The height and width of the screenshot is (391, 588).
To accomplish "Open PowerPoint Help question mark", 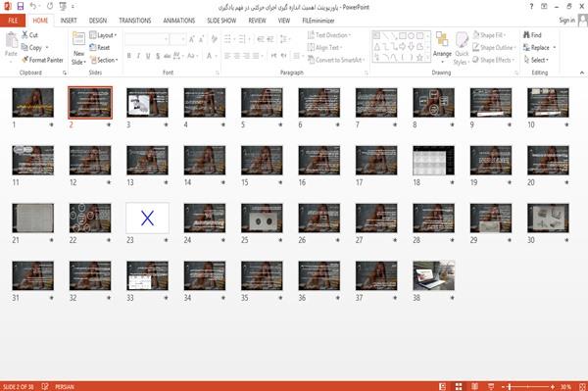I will 531,7.
